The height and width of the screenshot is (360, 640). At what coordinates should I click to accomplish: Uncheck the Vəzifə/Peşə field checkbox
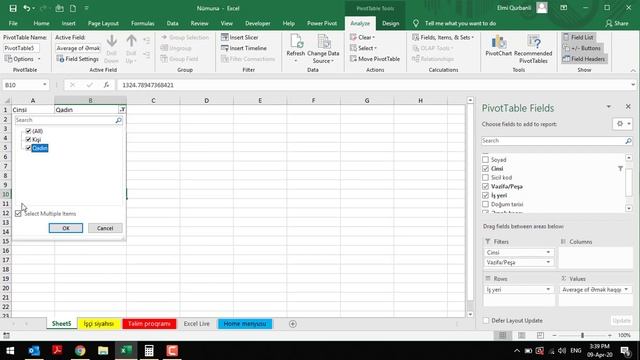(x=485, y=187)
